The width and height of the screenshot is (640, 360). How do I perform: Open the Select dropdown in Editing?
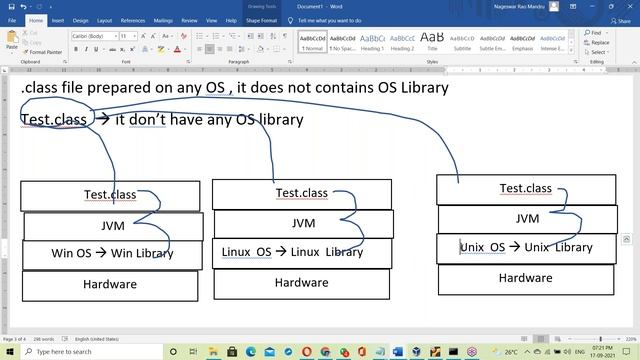tap(597, 52)
